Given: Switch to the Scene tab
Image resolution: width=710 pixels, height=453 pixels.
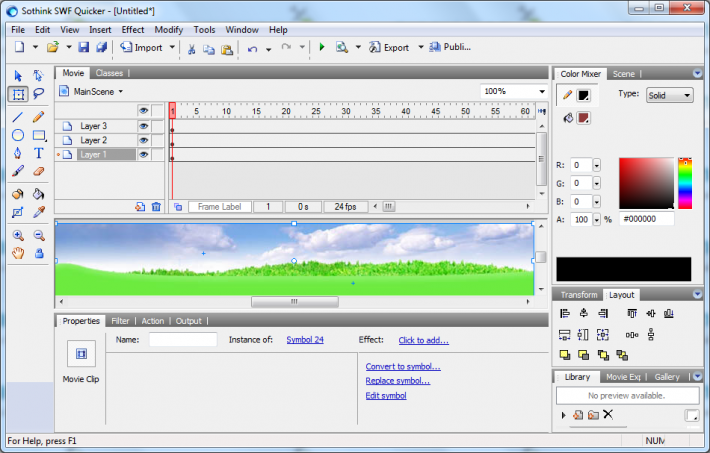Looking at the screenshot, I should pyautogui.click(x=624, y=74).
